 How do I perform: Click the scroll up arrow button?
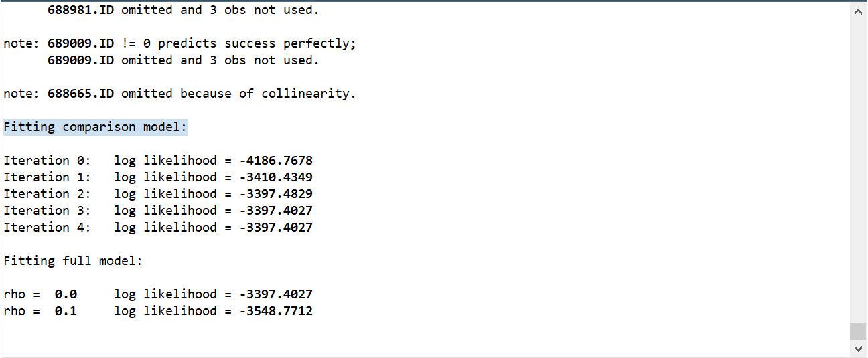[x=857, y=12]
